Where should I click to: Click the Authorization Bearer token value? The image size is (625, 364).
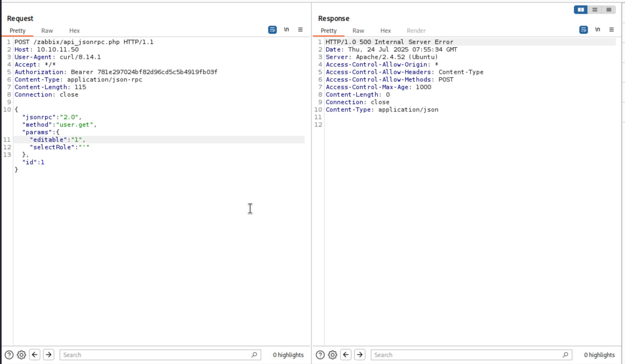click(x=157, y=72)
